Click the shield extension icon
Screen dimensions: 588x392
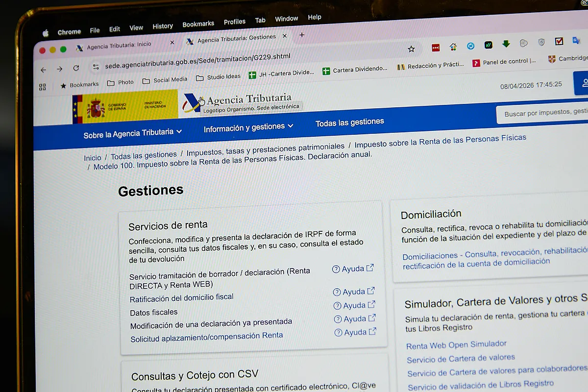tap(541, 42)
